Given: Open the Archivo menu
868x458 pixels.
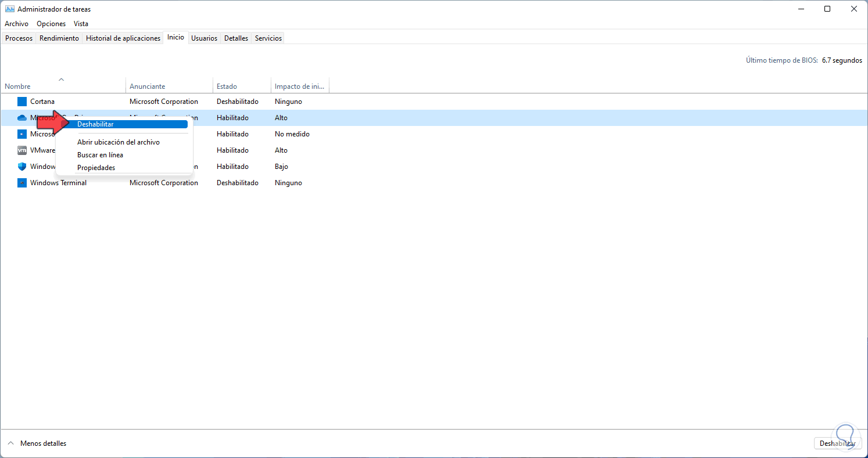Looking at the screenshot, I should 16,24.
